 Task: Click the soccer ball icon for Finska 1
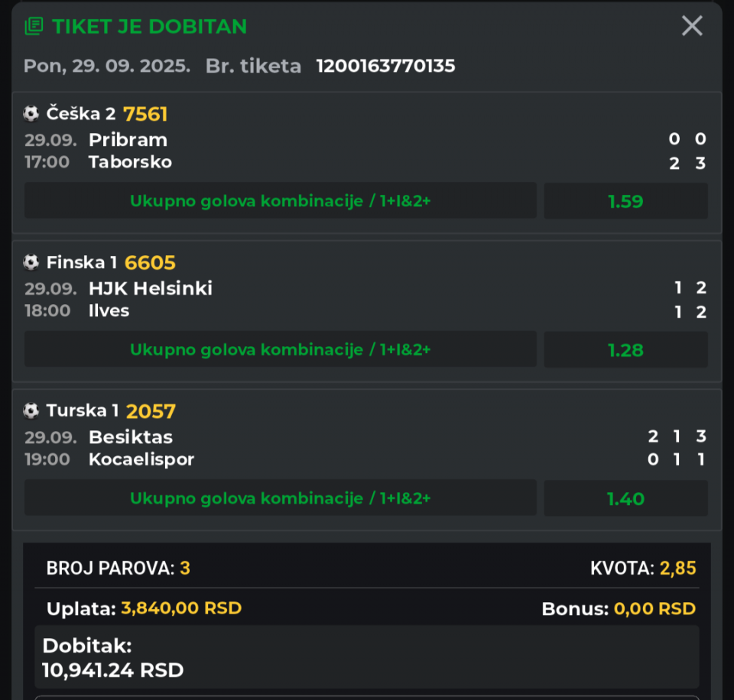tap(31, 263)
